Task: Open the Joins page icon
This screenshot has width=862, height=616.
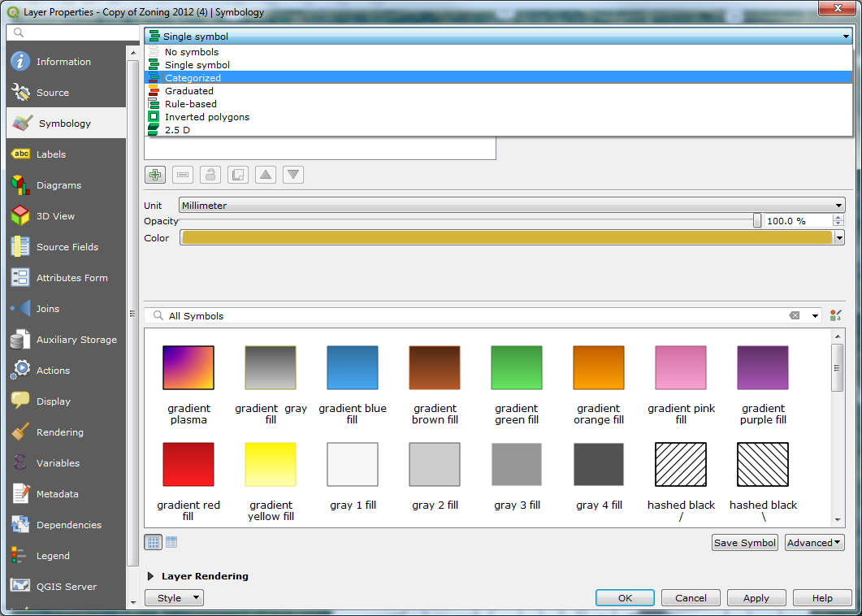Action: 20,309
